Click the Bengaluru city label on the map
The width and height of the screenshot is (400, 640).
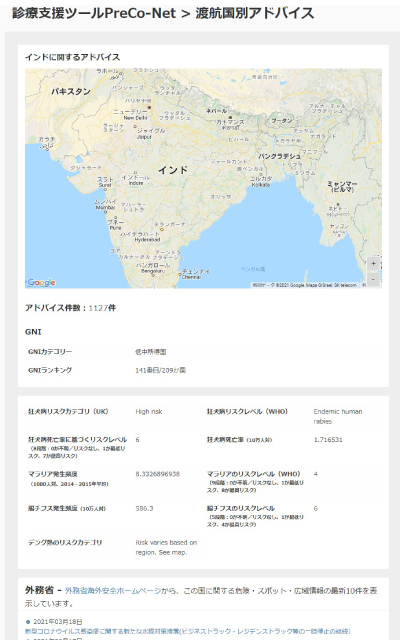point(153,271)
